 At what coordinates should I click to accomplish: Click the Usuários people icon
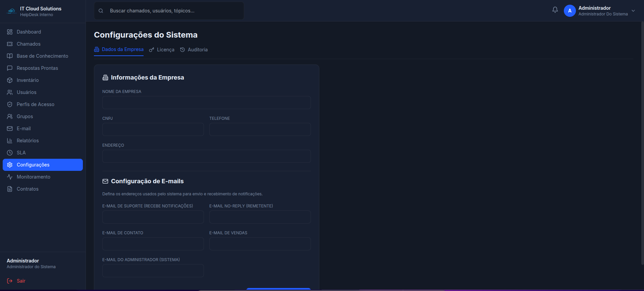10,92
